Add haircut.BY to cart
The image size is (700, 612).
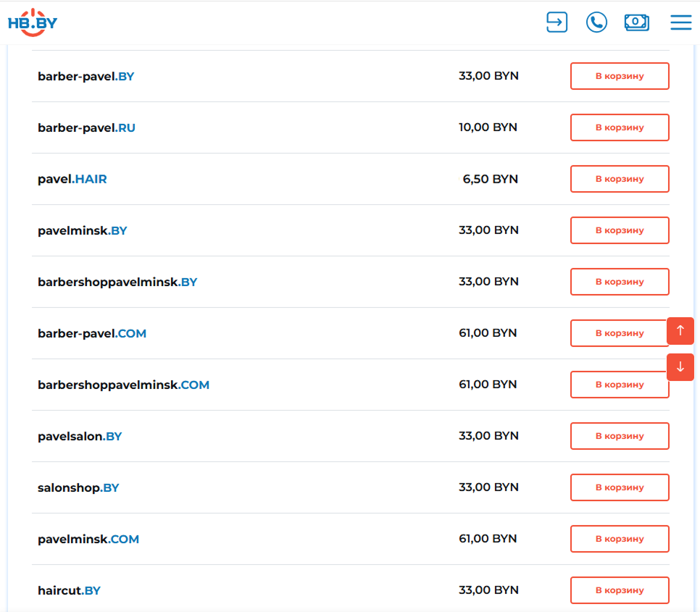coord(619,590)
